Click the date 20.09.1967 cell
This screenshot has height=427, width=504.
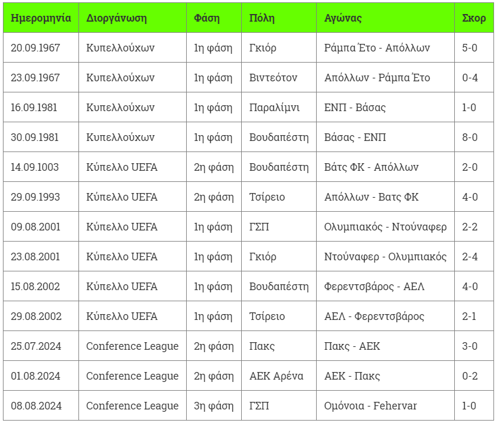36,48
